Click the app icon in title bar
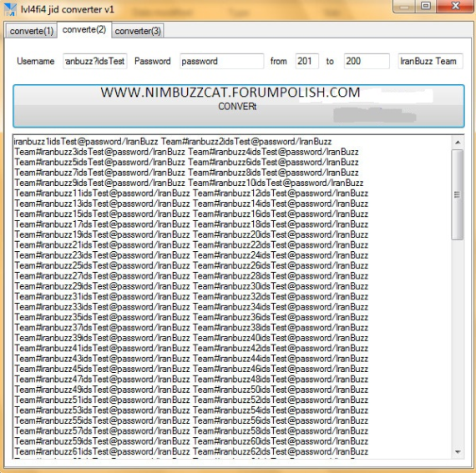 [10, 9]
